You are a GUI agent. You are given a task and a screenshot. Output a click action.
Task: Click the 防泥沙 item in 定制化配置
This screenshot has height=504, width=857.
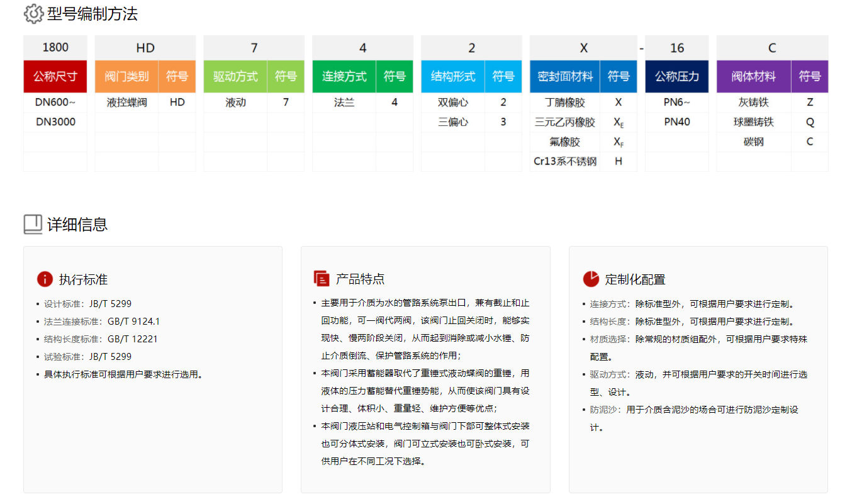click(x=692, y=410)
